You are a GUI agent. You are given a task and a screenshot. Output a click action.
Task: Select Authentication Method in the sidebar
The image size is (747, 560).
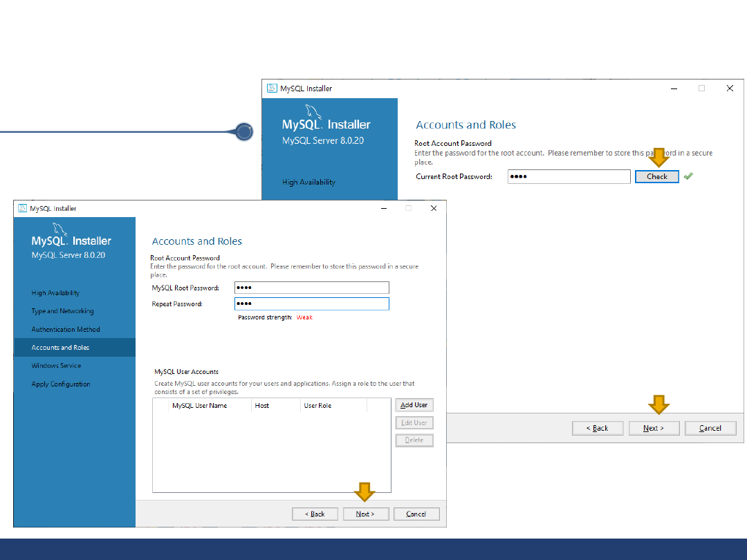coord(66,329)
